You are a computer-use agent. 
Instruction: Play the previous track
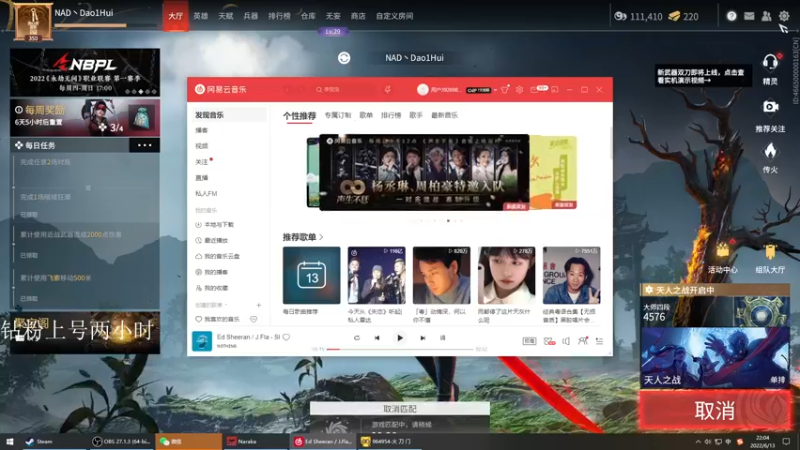point(377,338)
